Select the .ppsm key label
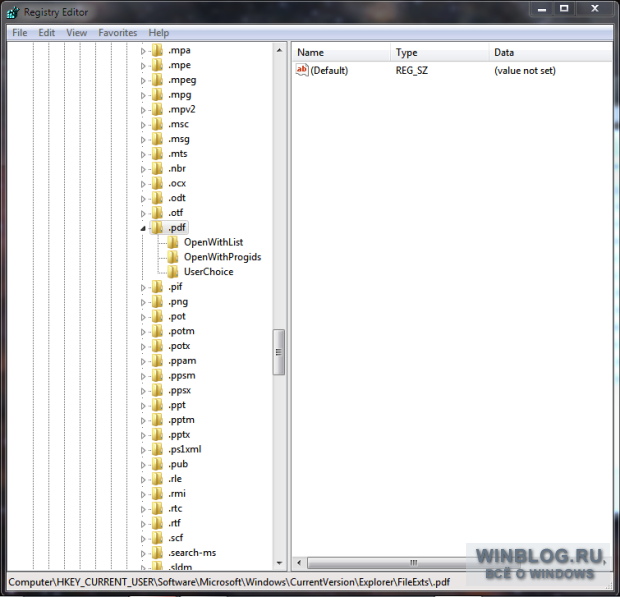 [182, 376]
